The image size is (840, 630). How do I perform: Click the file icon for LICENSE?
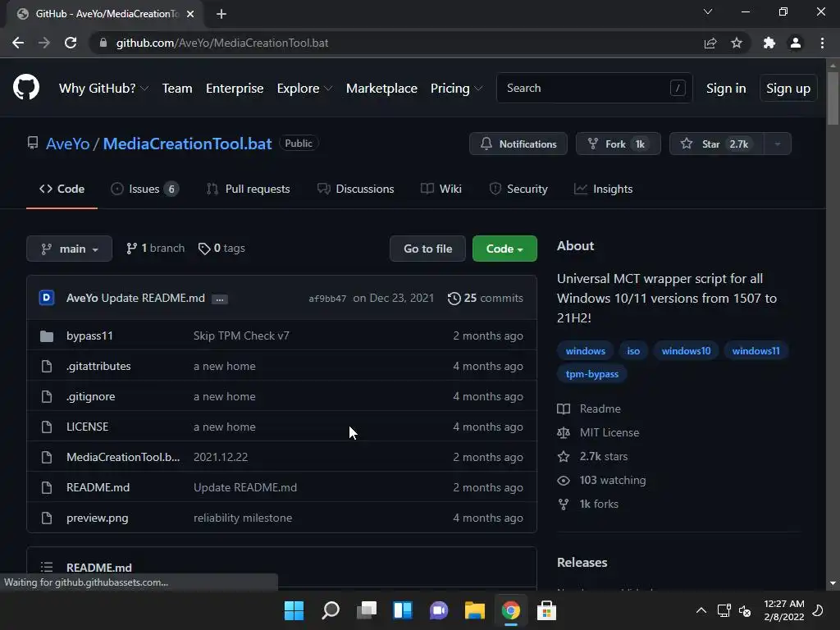(x=47, y=427)
